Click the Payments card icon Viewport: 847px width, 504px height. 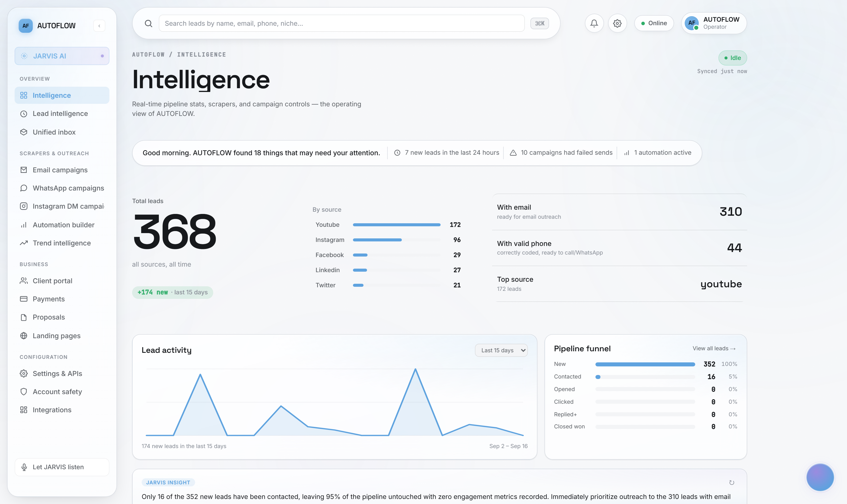tap(23, 299)
